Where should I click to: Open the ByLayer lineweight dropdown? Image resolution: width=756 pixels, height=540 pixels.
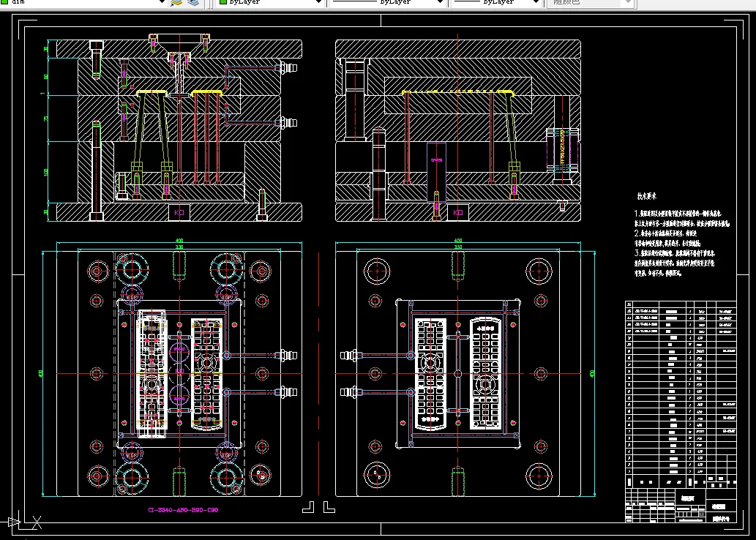pyautogui.click(x=536, y=3)
